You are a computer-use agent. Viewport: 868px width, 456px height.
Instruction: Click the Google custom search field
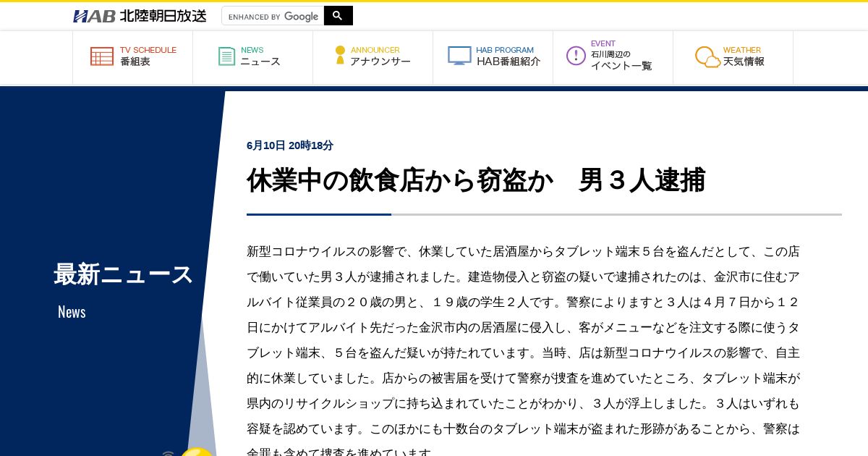tap(273, 16)
